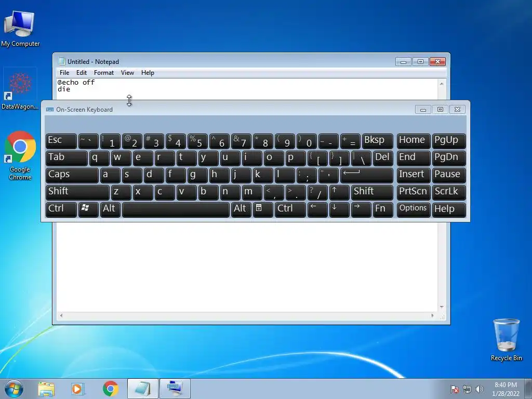
Task: Toggle the right Ctrl key
Action: (x=290, y=209)
